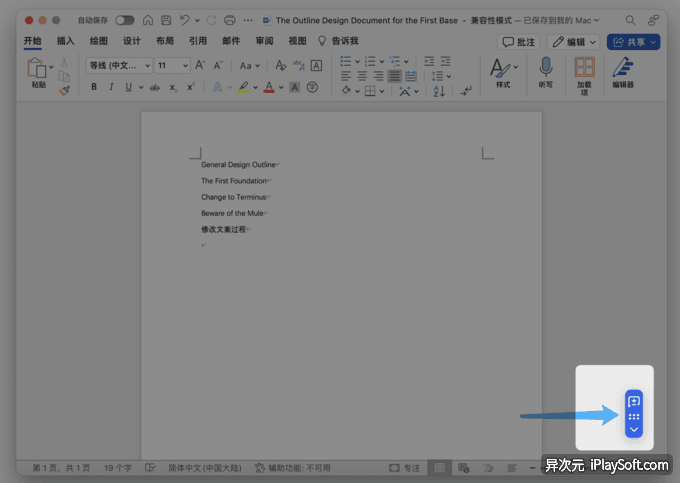Open the 开始 ribbon tab
Screen dimensions: 680x483
(x=33, y=41)
